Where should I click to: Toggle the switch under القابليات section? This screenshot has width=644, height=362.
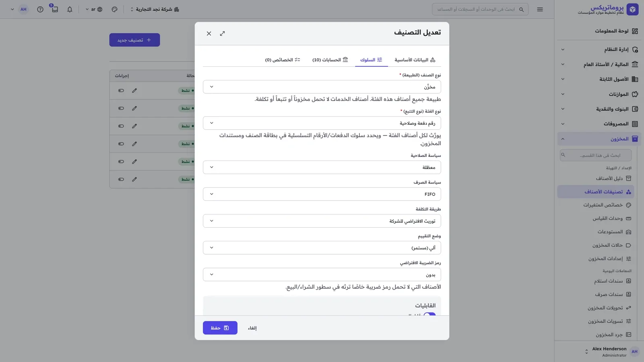point(429,315)
